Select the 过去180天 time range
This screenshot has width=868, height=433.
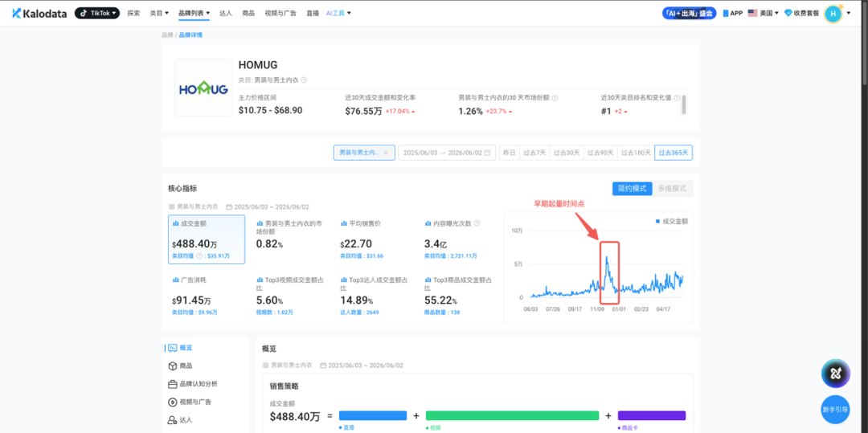634,153
